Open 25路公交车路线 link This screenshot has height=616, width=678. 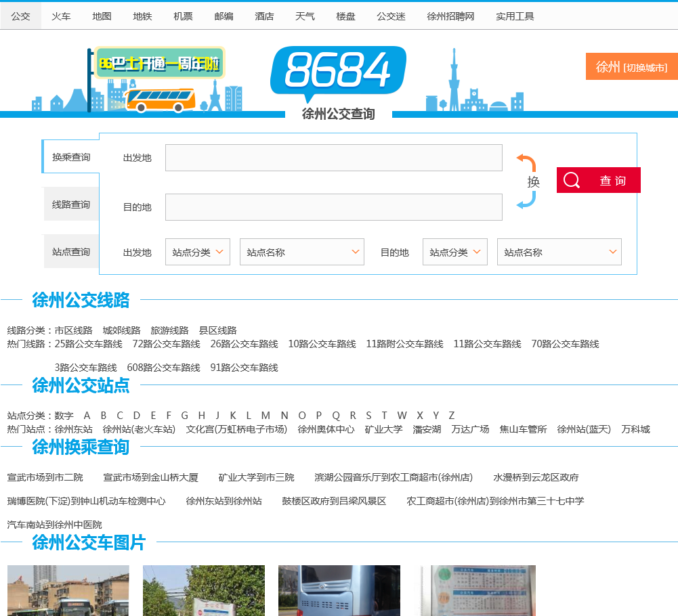88,344
